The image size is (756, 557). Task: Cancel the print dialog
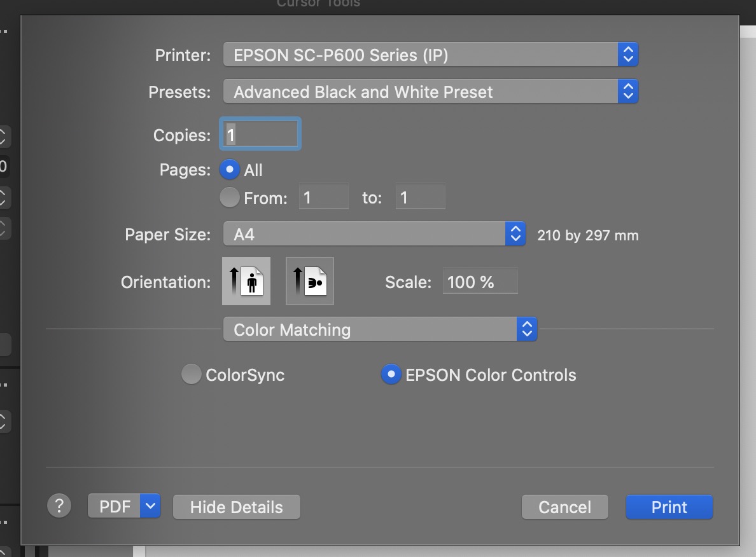tap(564, 507)
